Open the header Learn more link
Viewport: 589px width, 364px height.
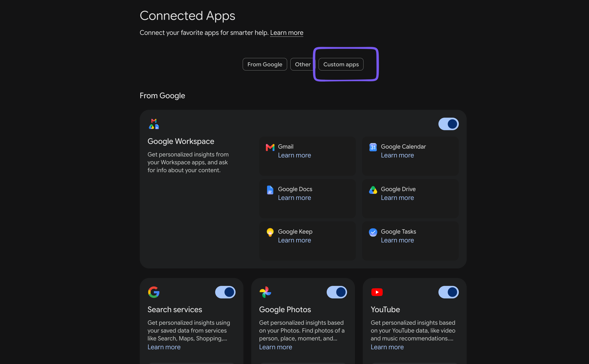pos(287,33)
